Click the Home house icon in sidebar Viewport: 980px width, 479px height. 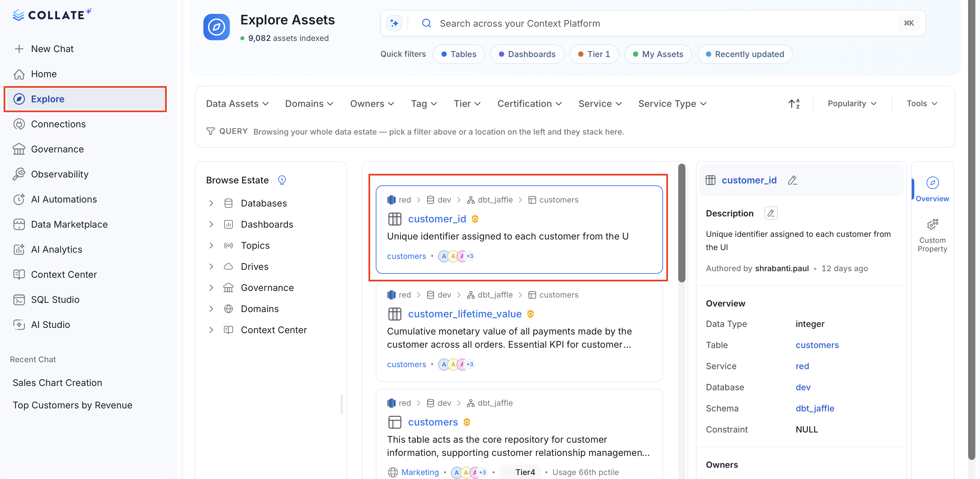coord(19,74)
